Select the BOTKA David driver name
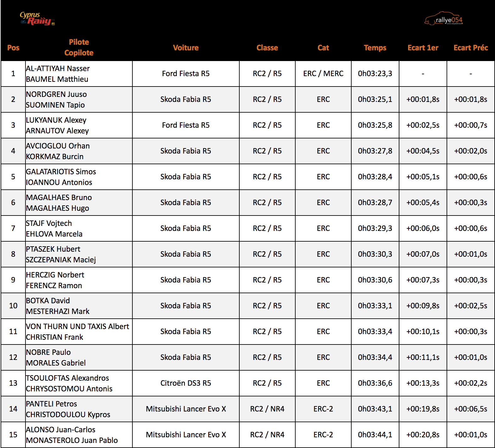The width and height of the screenshot is (495, 448). (x=48, y=301)
